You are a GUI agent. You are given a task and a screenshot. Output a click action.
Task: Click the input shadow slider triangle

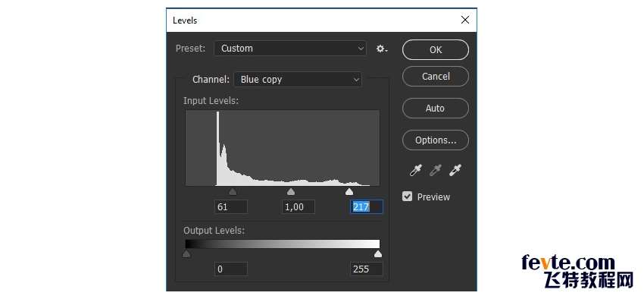tap(233, 192)
